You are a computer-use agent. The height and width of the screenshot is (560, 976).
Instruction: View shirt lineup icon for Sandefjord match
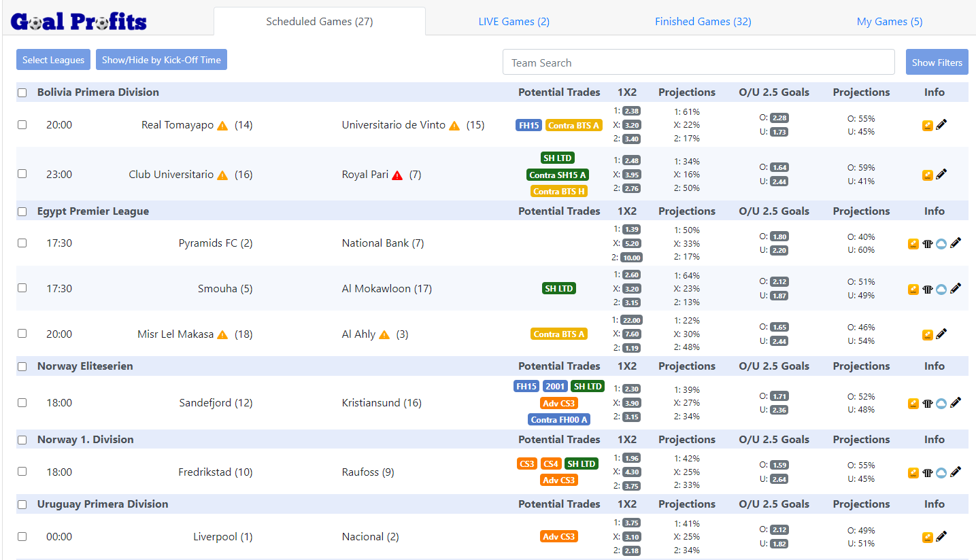click(x=928, y=403)
